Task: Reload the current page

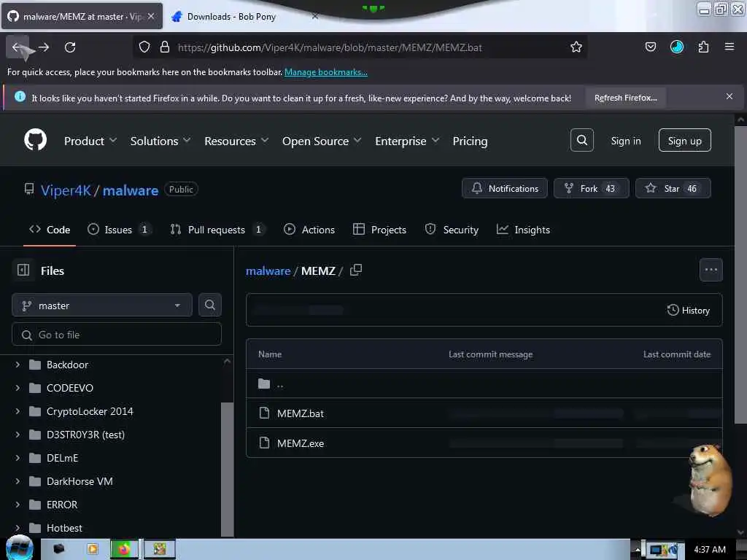Action: 70,47
